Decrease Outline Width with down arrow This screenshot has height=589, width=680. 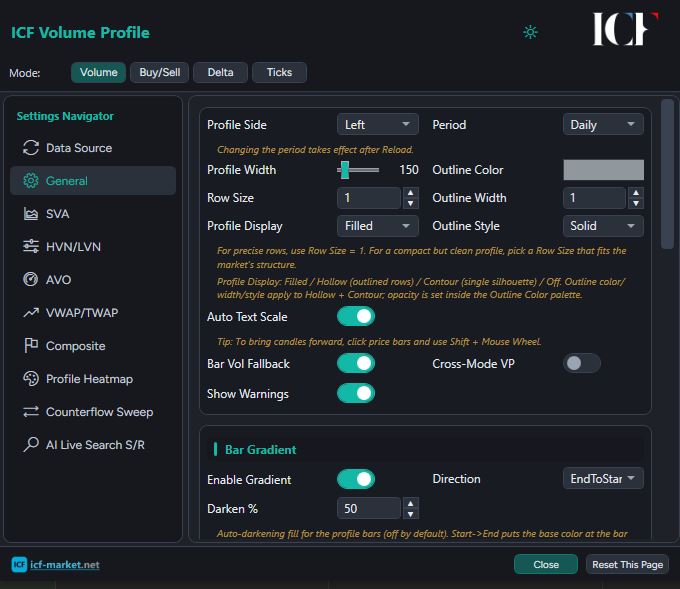coord(636,203)
